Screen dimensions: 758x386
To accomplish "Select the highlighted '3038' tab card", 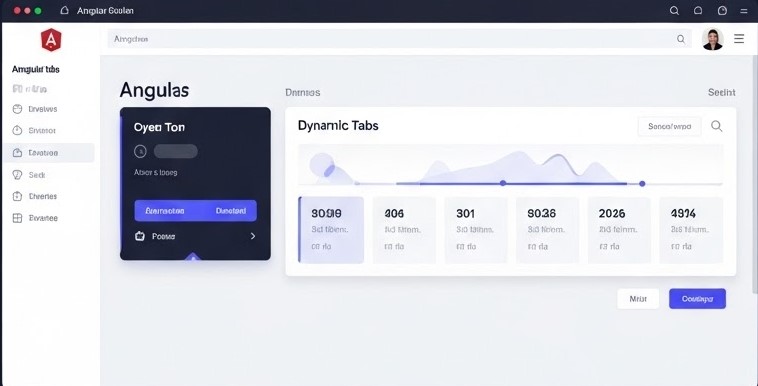I will coord(331,230).
